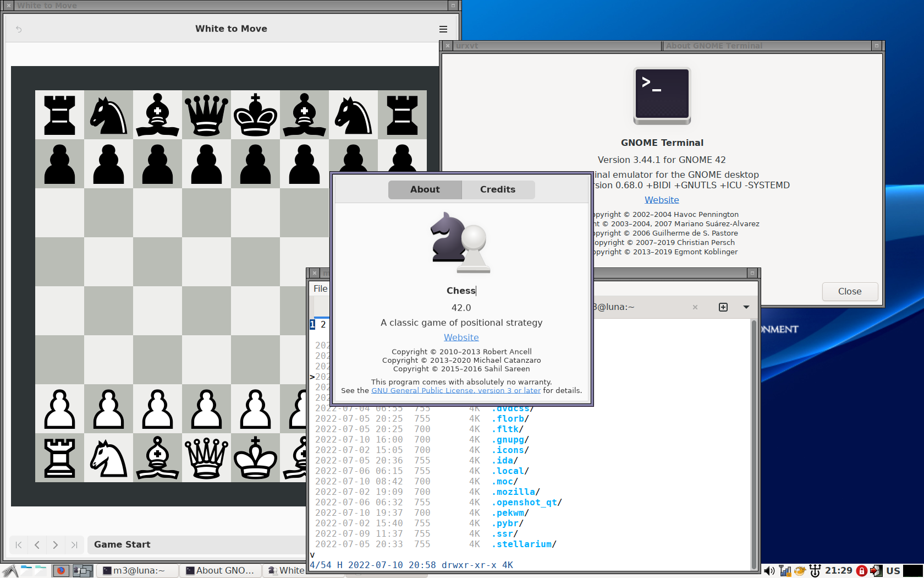
Task: Select tab 2 in the terminal file manager
Action: [323, 325]
